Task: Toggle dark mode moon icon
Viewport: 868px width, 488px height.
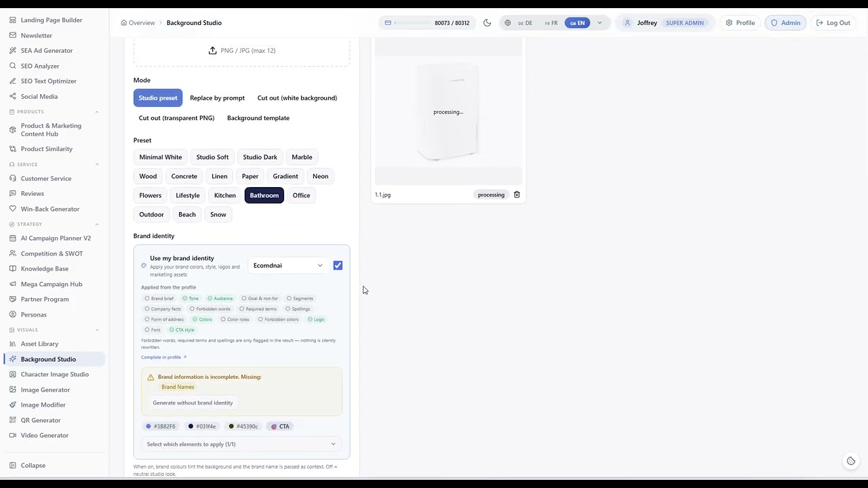Action: 487,22
